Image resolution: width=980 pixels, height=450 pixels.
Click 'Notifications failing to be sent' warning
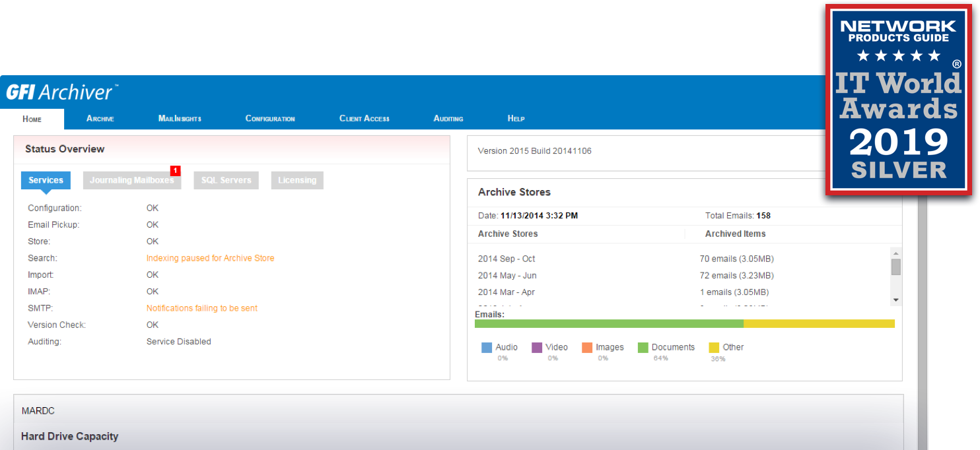click(201, 309)
